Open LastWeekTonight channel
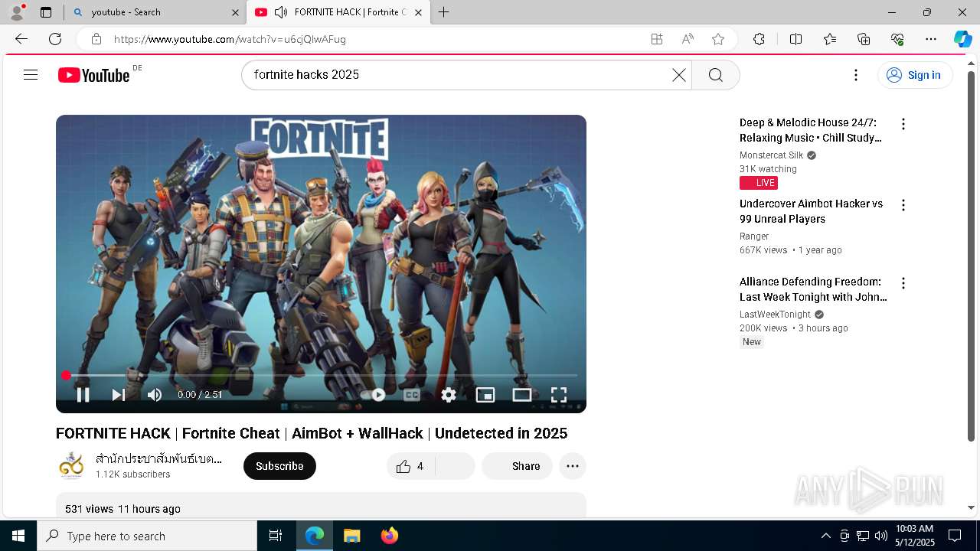 (x=775, y=315)
